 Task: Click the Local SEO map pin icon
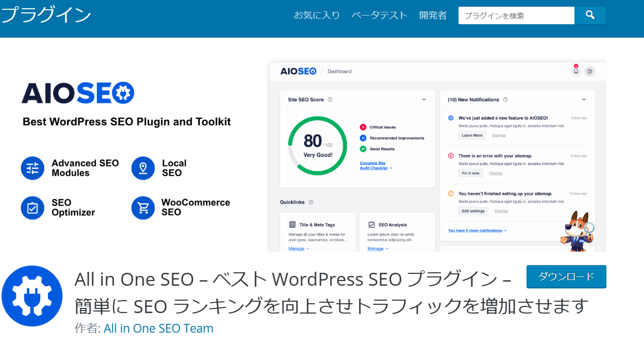[x=143, y=168]
